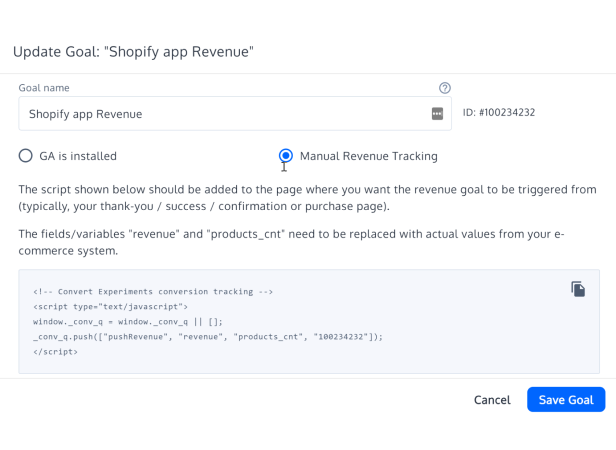Click the Convert Experiments comment line
Viewport: 616px width, 450px height.
coord(153,292)
